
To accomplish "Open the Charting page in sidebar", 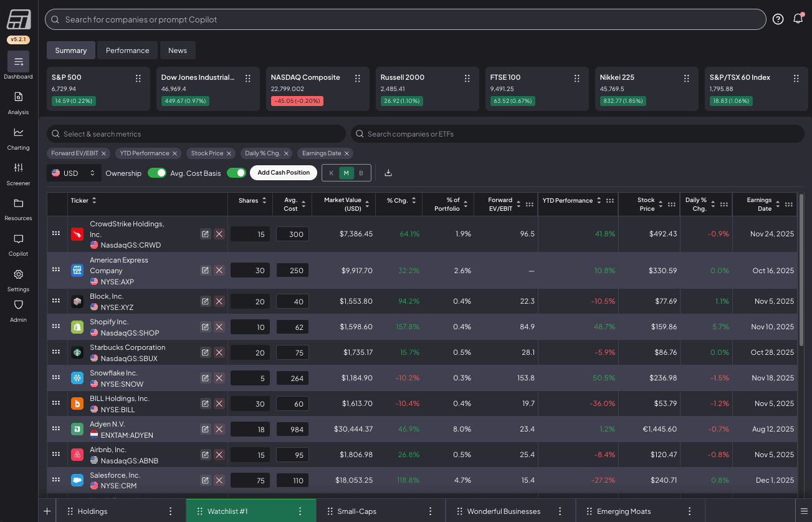I will [x=18, y=138].
